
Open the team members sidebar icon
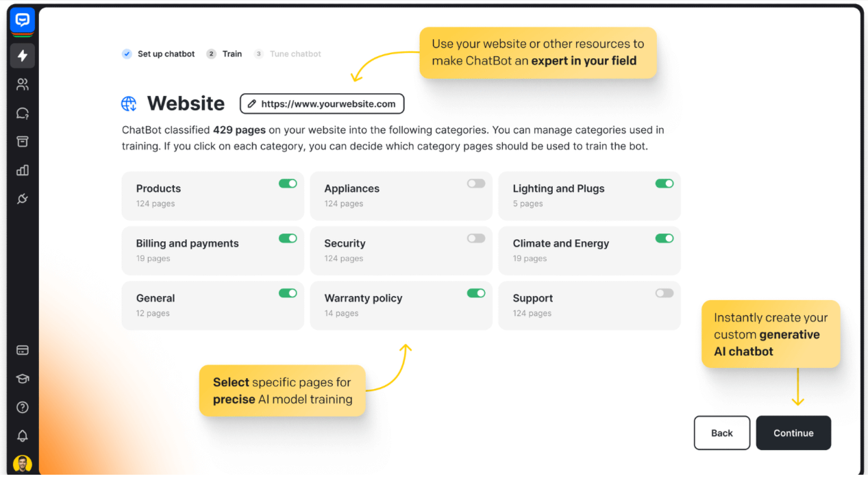click(x=22, y=84)
